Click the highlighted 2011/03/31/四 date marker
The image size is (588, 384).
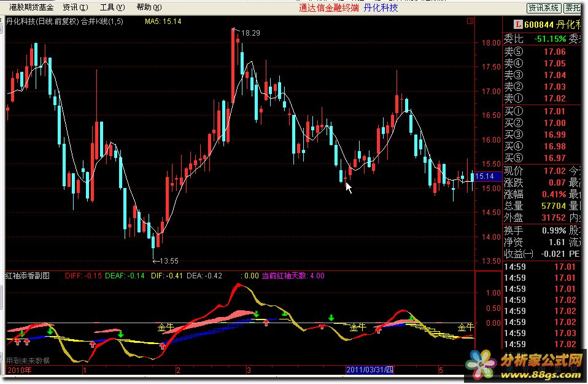tap(369, 370)
